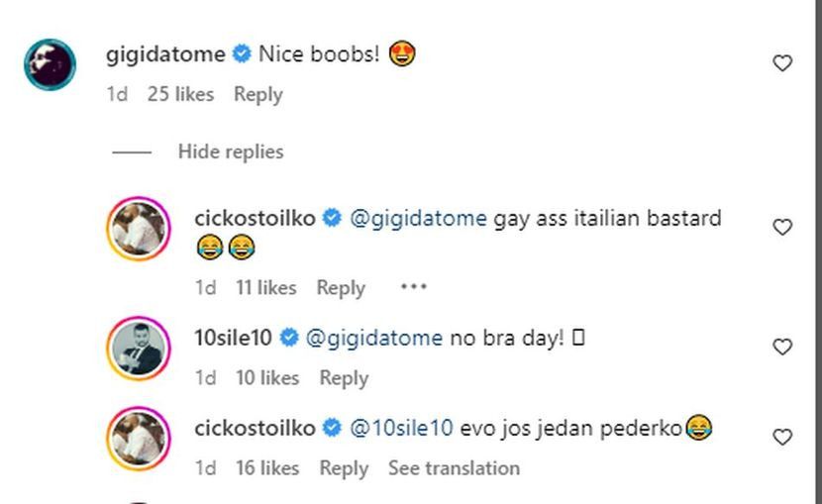This screenshot has height=504, width=822.
Task: Like the reply with 16 likes
Action: tap(782, 437)
